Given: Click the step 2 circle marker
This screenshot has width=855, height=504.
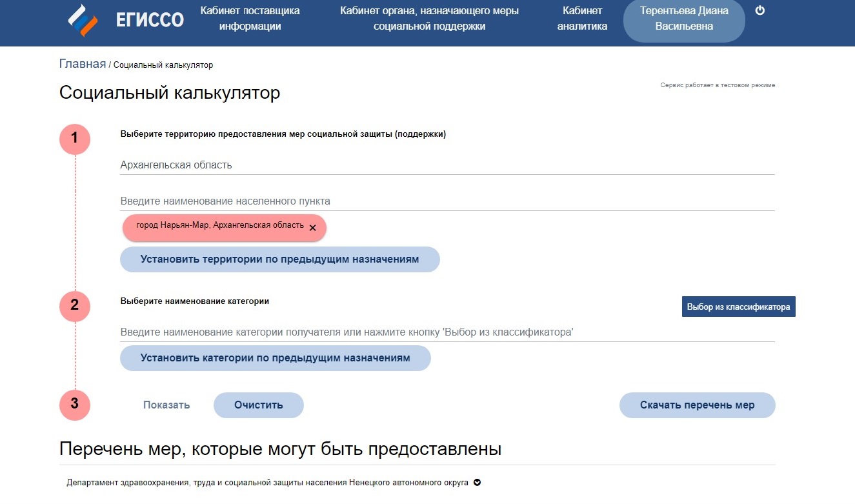Looking at the screenshot, I should point(75,306).
